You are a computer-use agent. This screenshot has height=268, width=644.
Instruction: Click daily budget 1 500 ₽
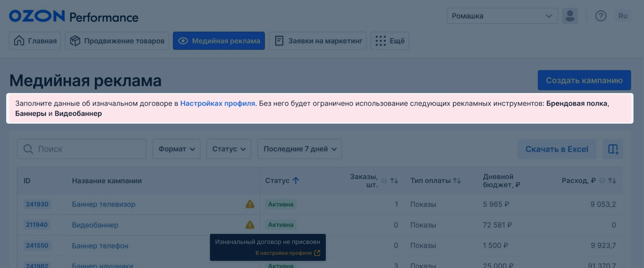495,246
